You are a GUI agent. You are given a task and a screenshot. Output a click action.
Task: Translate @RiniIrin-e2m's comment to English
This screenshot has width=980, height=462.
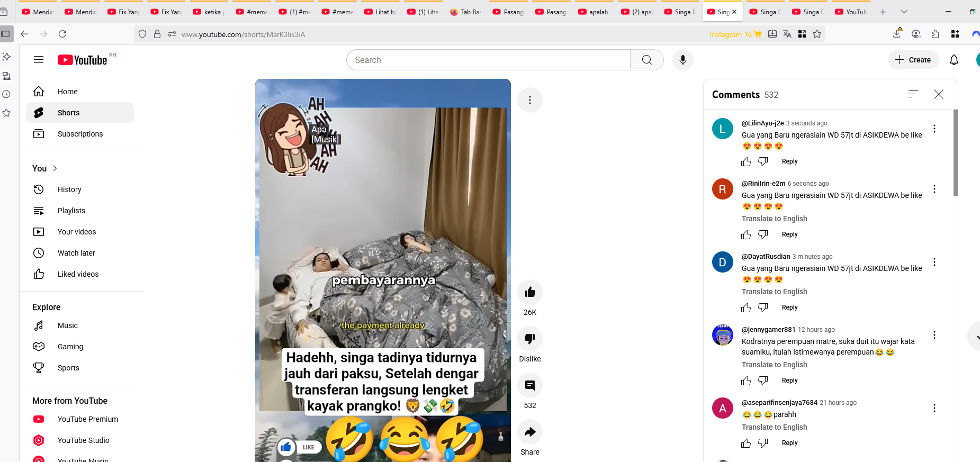(774, 219)
